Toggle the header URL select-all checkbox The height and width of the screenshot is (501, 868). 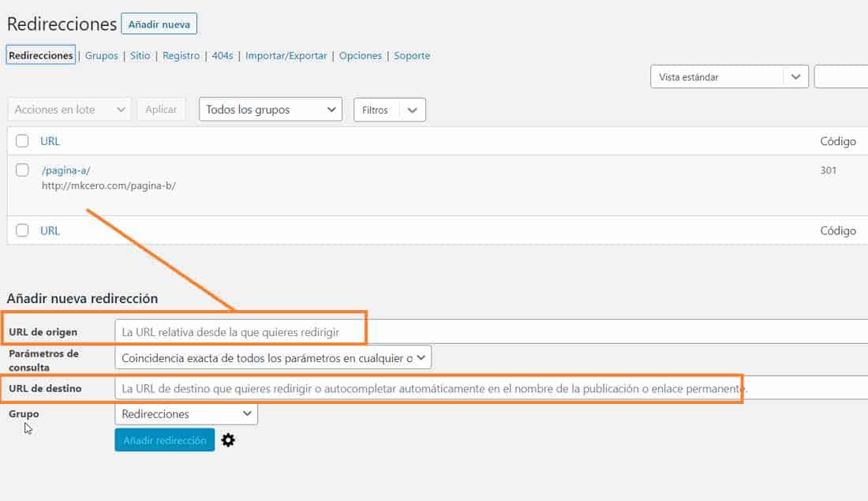pyautogui.click(x=22, y=141)
